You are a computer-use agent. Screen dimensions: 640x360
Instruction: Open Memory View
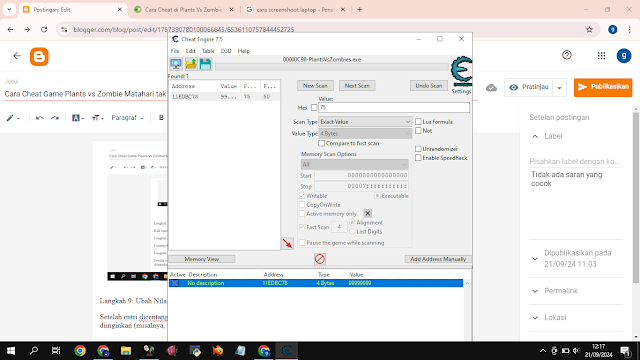click(202, 259)
